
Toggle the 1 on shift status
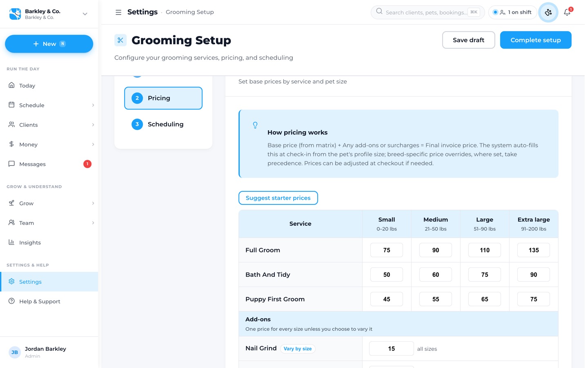click(512, 12)
